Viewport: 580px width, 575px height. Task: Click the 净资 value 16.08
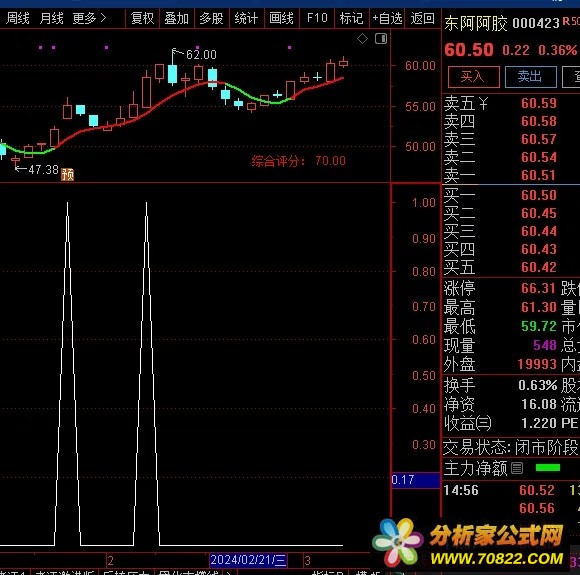[x=539, y=404]
